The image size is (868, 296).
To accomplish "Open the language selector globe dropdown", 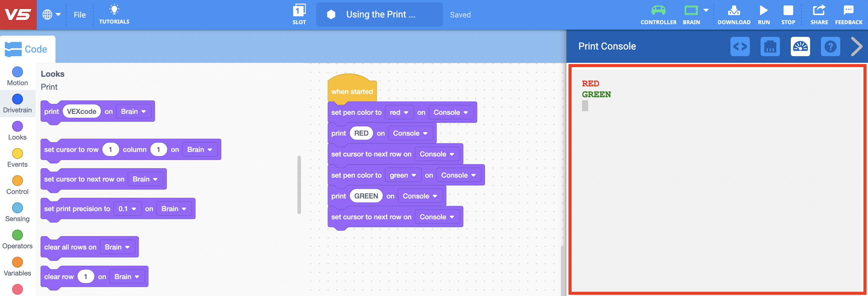I will [x=51, y=14].
